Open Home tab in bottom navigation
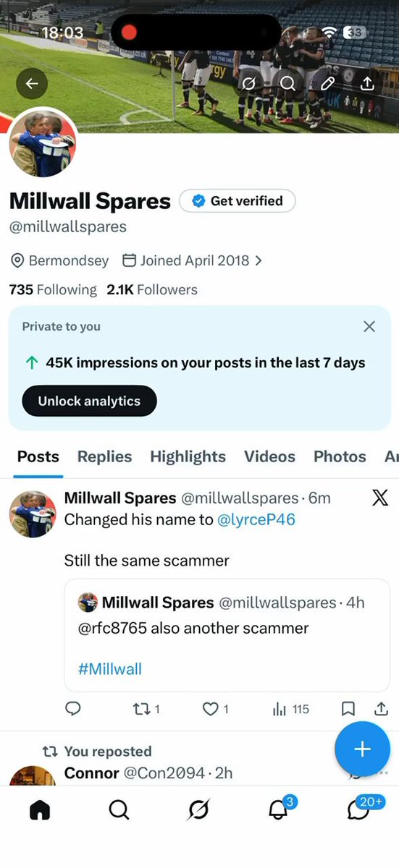Image resolution: width=399 pixels, height=868 pixels. click(40, 811)
